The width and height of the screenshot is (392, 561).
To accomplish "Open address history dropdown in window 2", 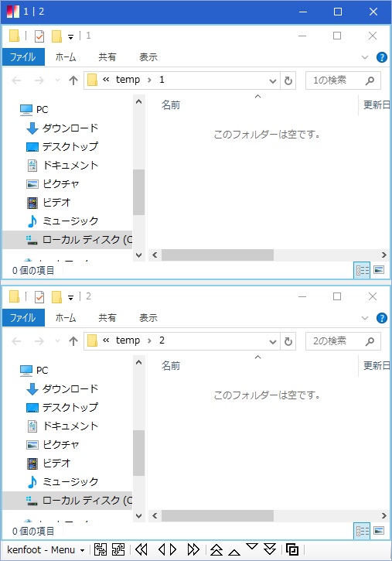I will (x=273, y=341).
